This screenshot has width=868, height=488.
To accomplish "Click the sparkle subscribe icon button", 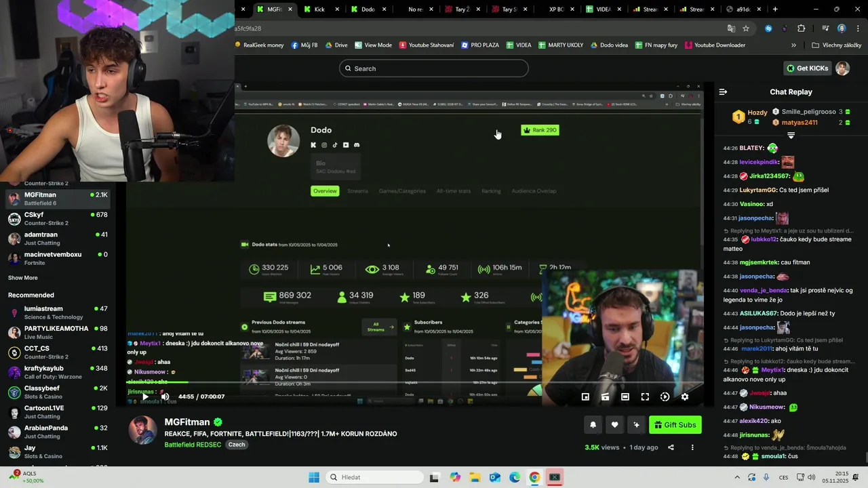I will tap(636, 425).
